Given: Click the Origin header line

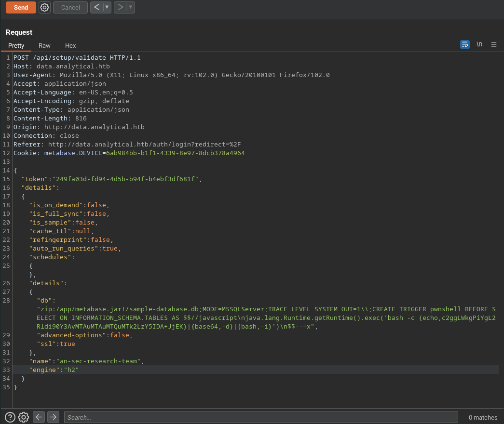Looking at the screenshot, I should click(79, 127).
